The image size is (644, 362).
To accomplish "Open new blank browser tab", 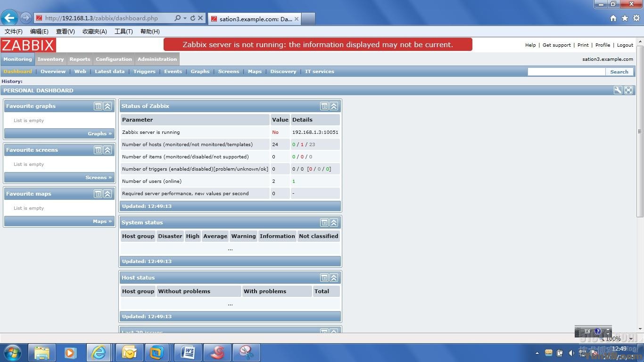I will 308,19.
